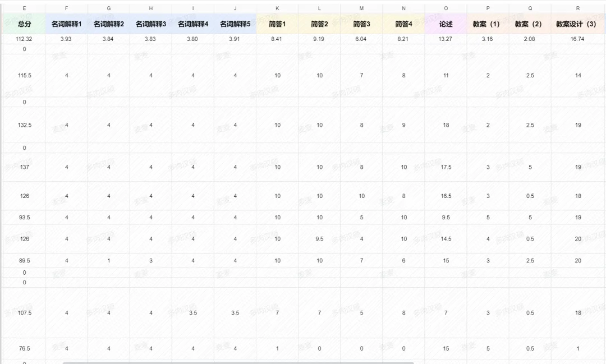Select 简答4 value 6 in row 89.5
The image size is (606, 364).
click(x=403, y=261)
